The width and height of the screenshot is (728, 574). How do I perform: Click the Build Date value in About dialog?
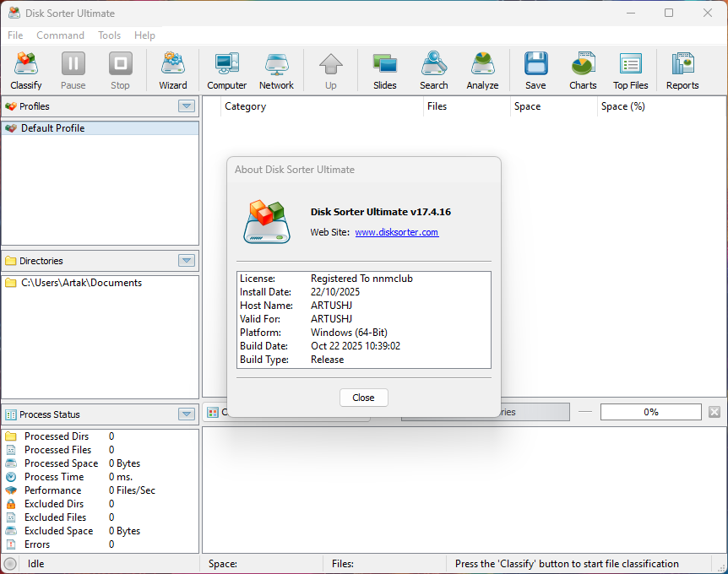pyautogui.click(x=356, y=346)
